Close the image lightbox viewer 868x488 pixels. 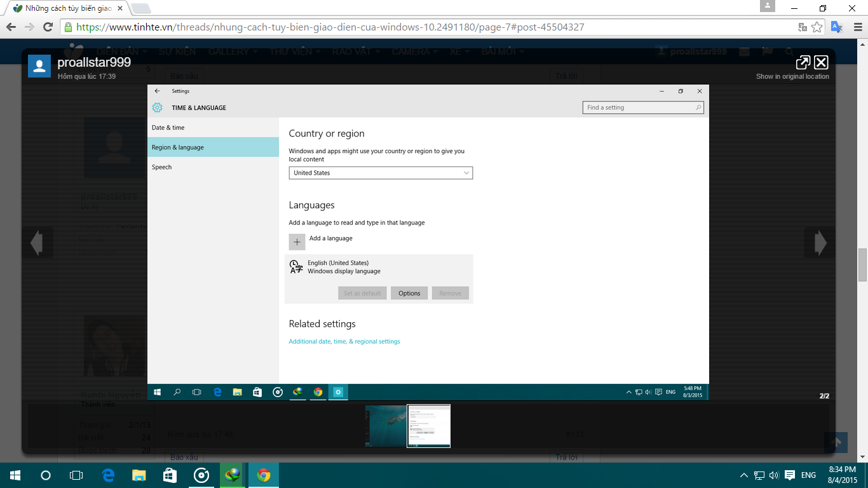[821, 62]
